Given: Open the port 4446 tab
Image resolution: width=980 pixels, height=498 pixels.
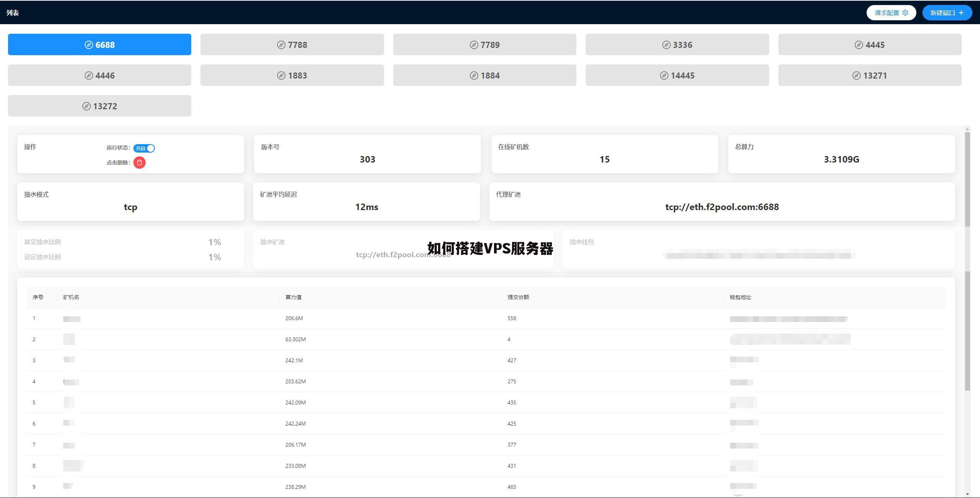Looking at the screenshot, I should click(100, 75).
